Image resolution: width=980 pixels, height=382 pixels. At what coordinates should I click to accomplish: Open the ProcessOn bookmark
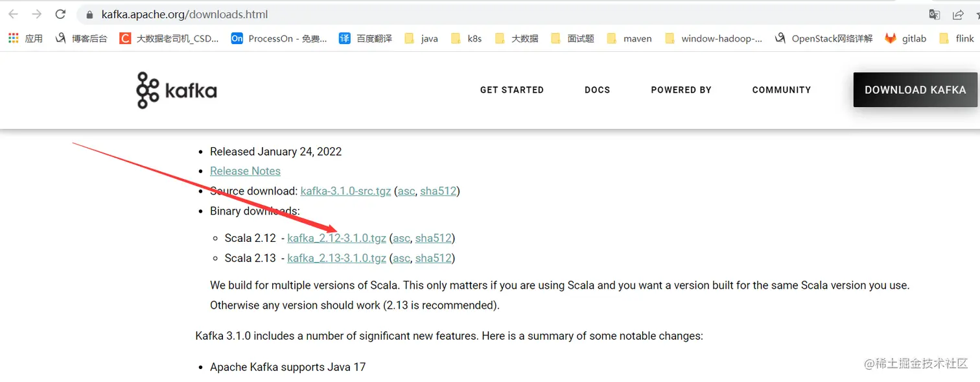[x=279, y=38]
